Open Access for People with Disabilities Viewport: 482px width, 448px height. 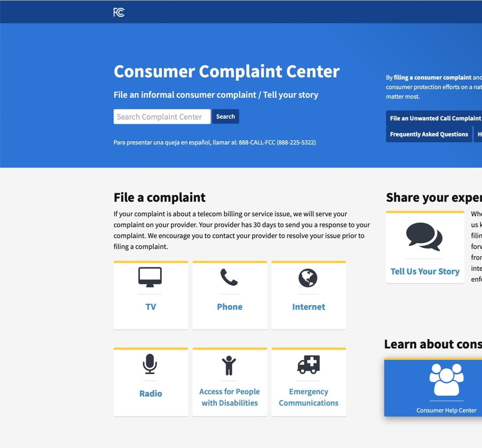[x=230, y=397]
